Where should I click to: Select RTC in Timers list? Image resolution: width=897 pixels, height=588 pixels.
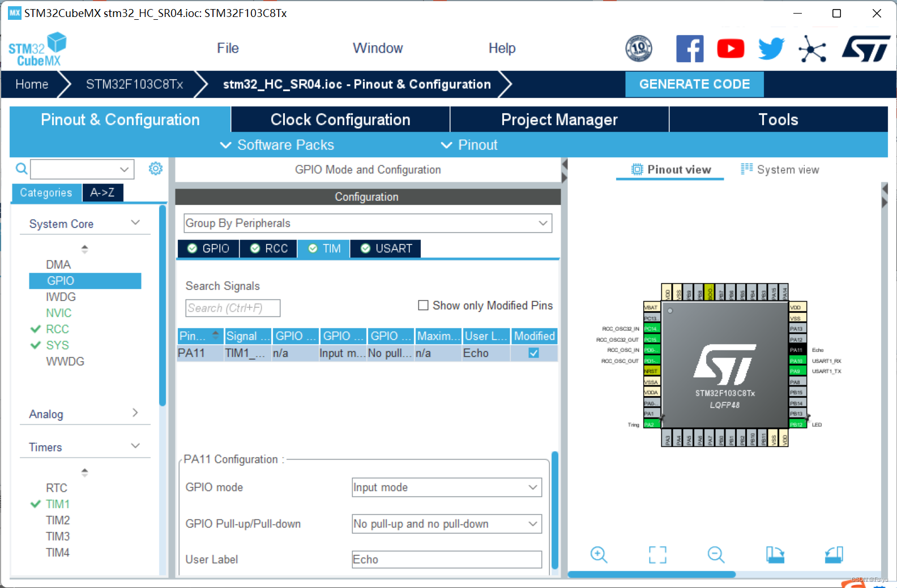click(57, 488)
